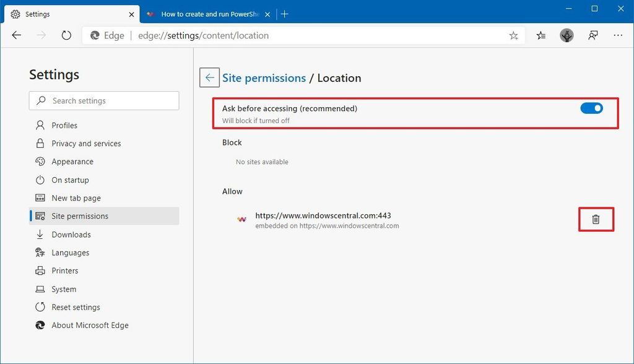Viewport: 634px width, 364px height.
Task: Click About Microsoft Edge globe icon
Action: pyautogui.click(x=40, y=325)
